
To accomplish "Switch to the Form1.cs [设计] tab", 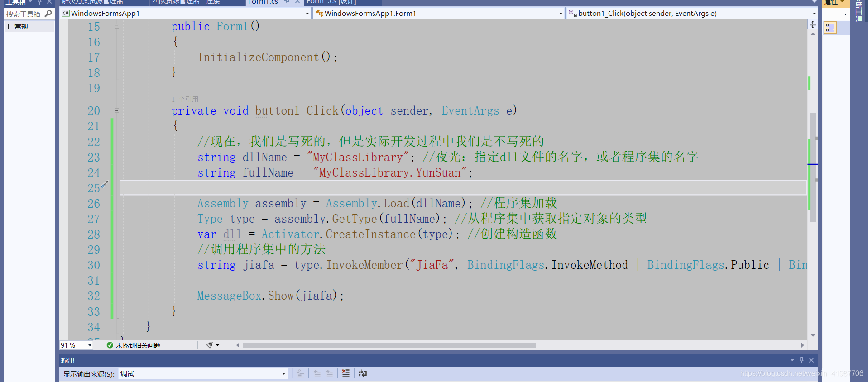I will (332, 2).
